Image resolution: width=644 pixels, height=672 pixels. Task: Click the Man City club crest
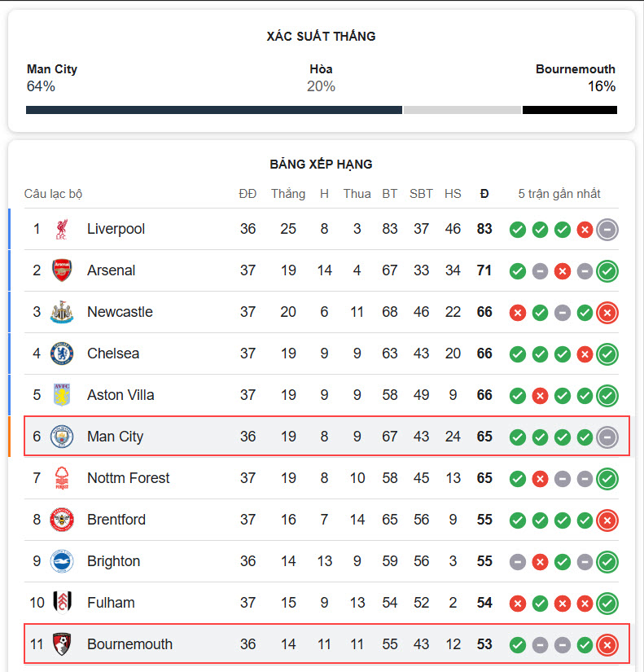point(62,437)
